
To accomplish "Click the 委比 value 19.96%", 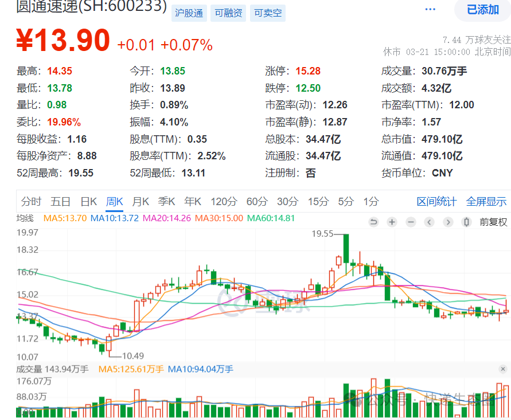I will [x=64, y=122].
